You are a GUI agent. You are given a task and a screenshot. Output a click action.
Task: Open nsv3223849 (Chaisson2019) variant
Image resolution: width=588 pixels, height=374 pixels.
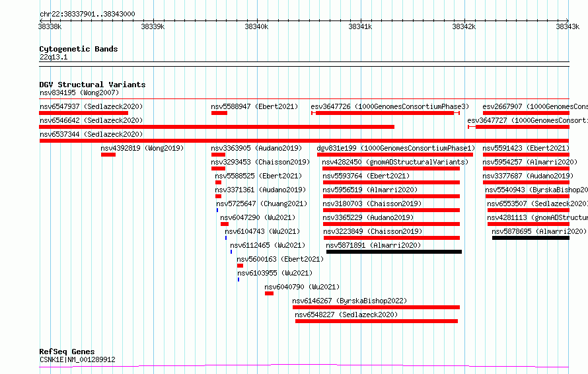pos(373,231)
